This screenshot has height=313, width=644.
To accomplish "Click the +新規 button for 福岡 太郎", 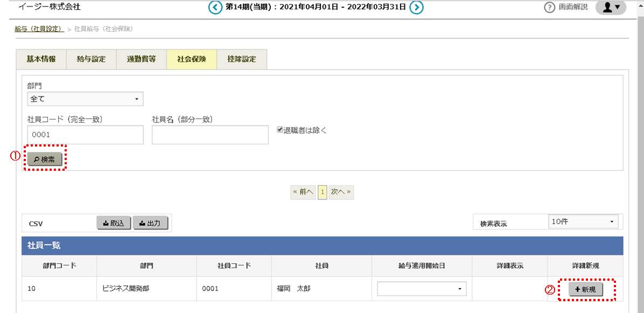I will pos(585,289).
